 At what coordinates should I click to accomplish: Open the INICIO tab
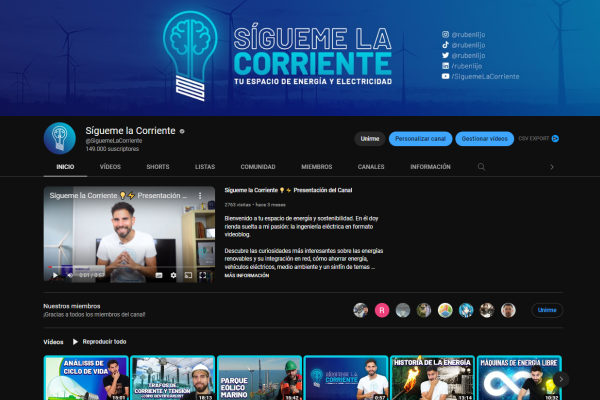65,167
